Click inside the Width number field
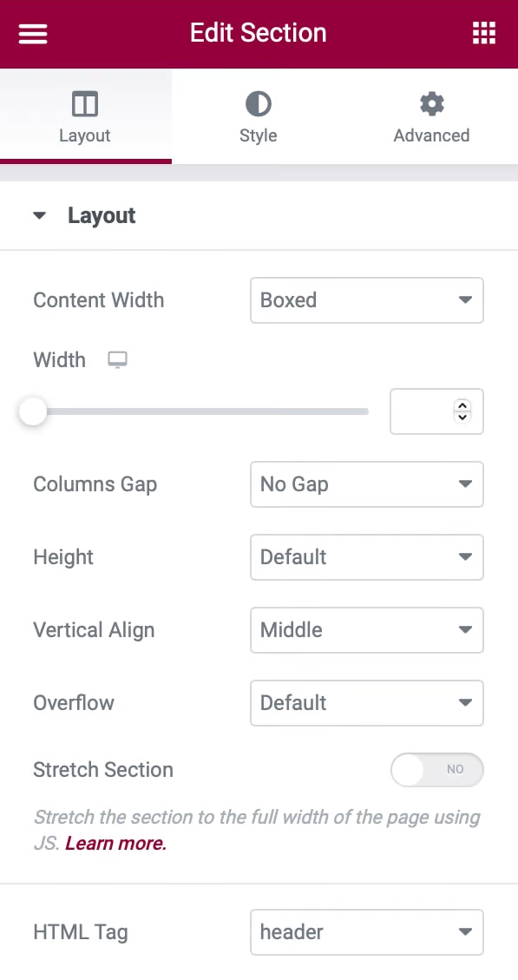The image size is (518, 980). (x=422, y=411)
